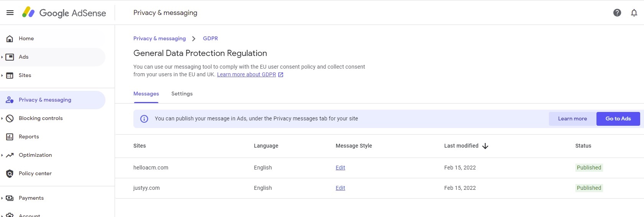
Task: Select Privacy & messaging sidebar item
Action: click(x=53, y=100)
